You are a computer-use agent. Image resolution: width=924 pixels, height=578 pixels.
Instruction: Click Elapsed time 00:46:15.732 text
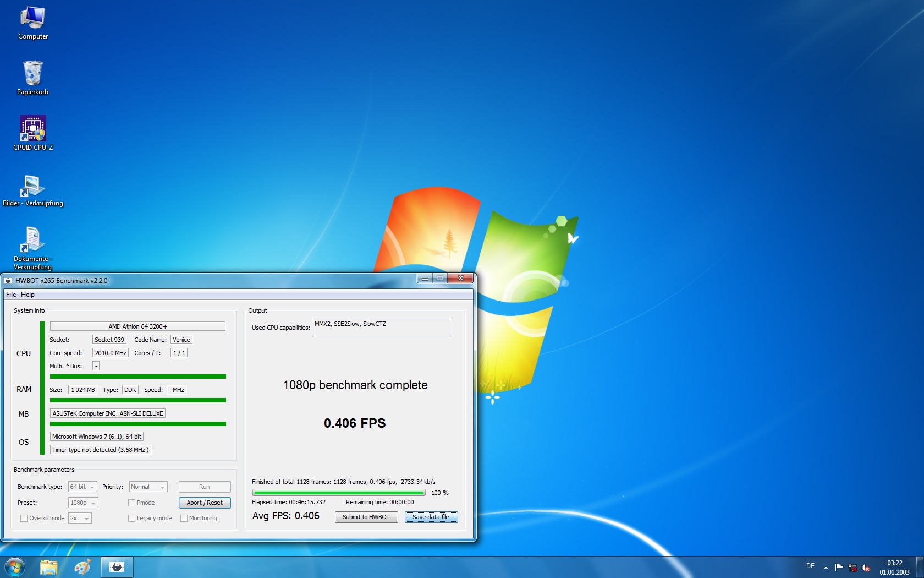pos(289,502)
